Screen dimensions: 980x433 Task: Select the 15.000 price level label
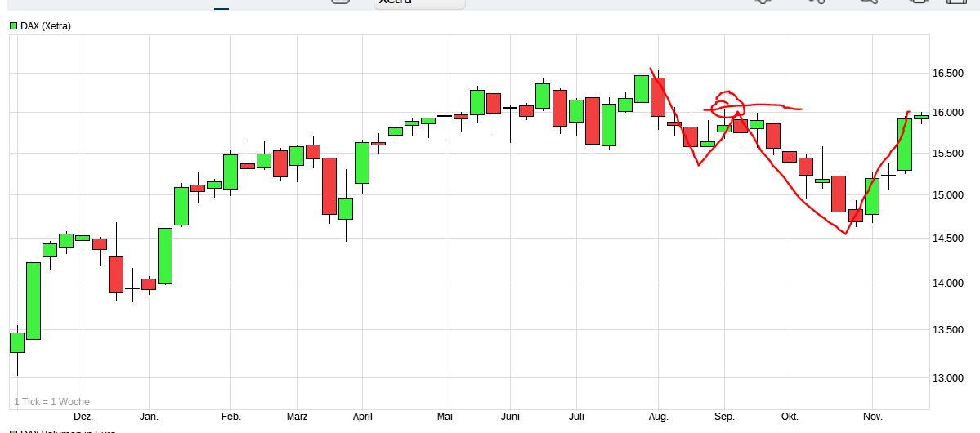pyautogui.click(x=948, y=195)
